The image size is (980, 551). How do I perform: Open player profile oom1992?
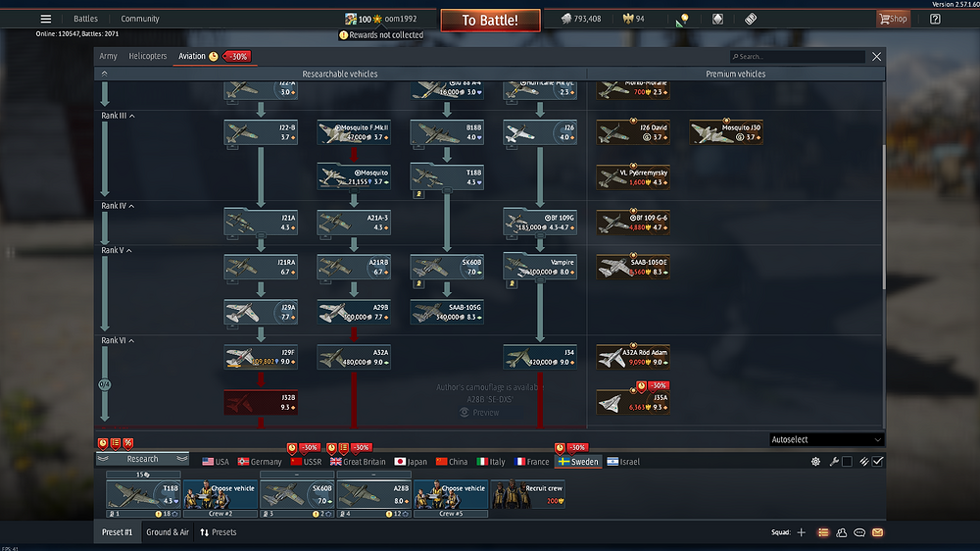tap(381, 19)
